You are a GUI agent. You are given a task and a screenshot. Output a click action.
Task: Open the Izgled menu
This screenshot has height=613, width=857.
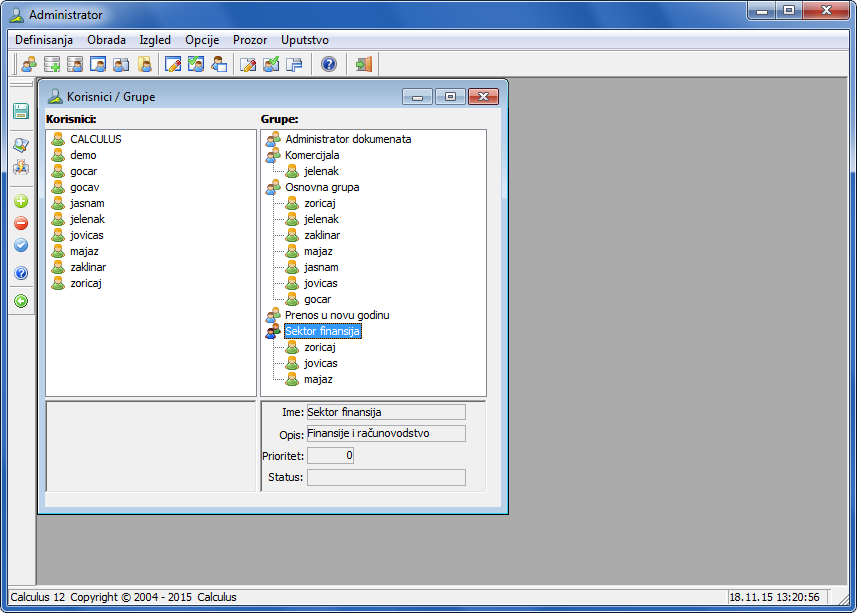pos(155,40)
